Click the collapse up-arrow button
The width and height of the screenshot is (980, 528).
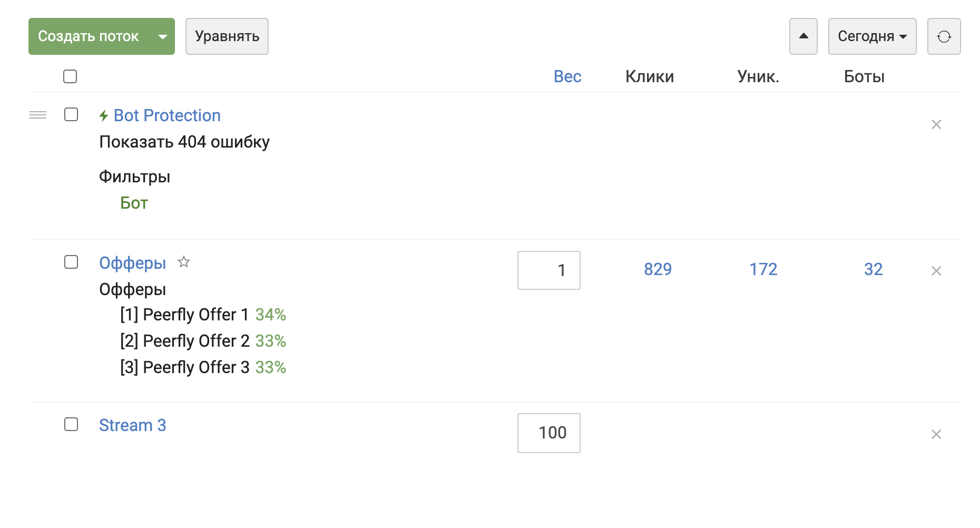click(803, 36)
